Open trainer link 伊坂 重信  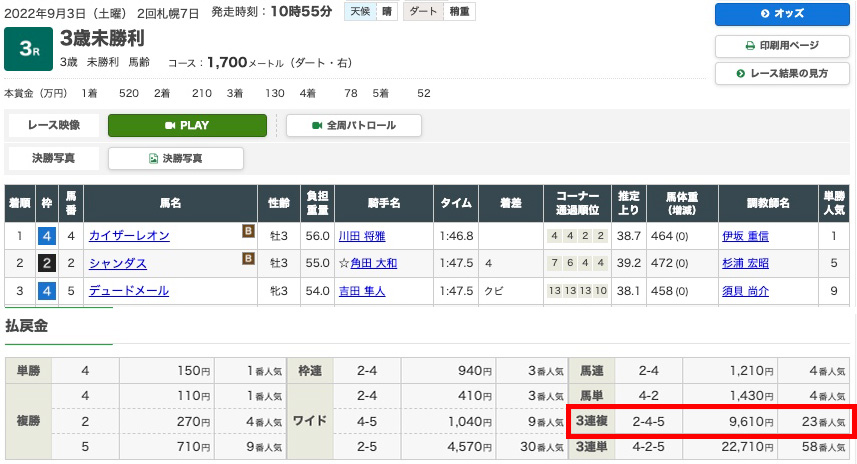[x=746, y=236]
